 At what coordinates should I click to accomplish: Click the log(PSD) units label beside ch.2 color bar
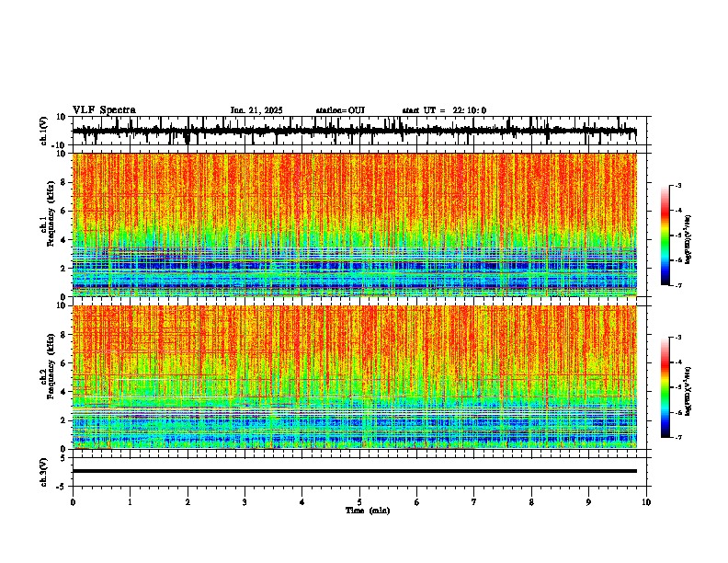[x=688, y=391]
